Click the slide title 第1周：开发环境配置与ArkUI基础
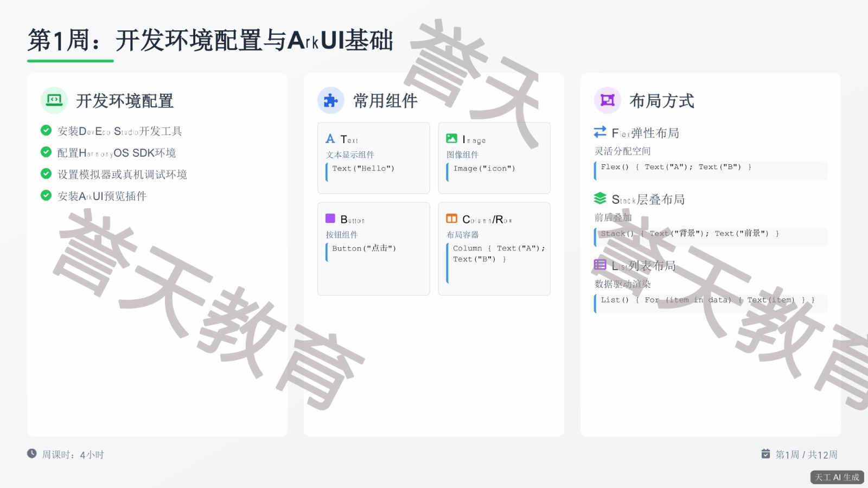The image size is (868, 488). 210,41
